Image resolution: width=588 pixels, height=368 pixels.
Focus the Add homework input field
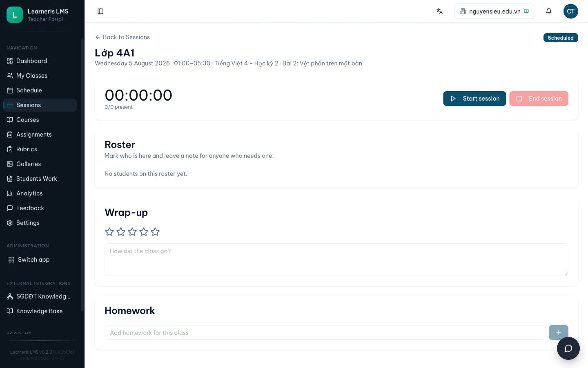point(325,332)
